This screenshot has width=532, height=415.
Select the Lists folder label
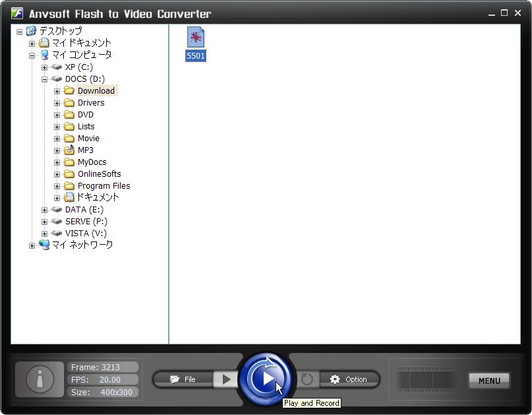(x=86, y=126)
